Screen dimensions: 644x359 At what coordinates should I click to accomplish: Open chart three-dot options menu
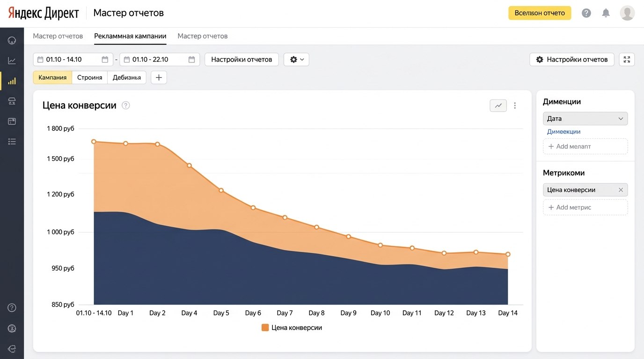tap(515, 106)
